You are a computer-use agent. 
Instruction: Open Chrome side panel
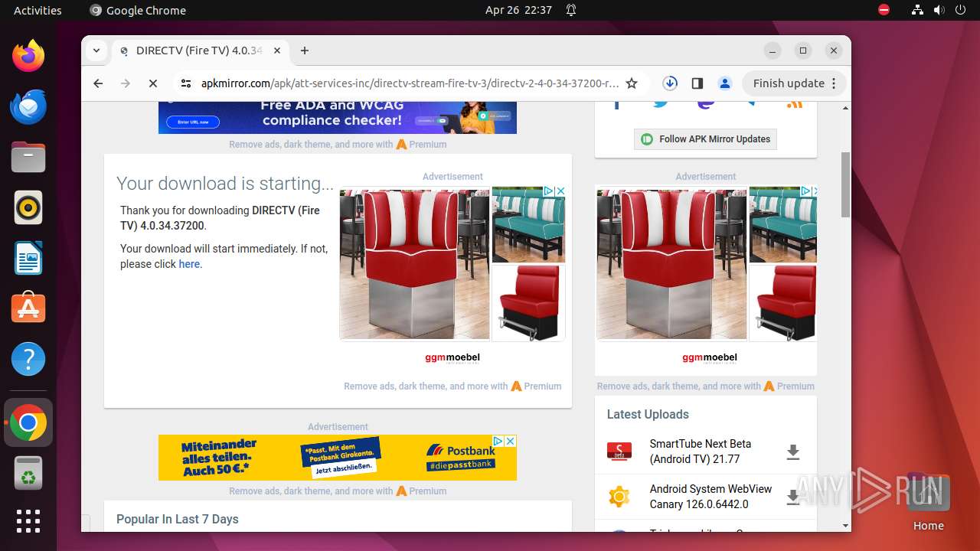[x=697, y=83]
